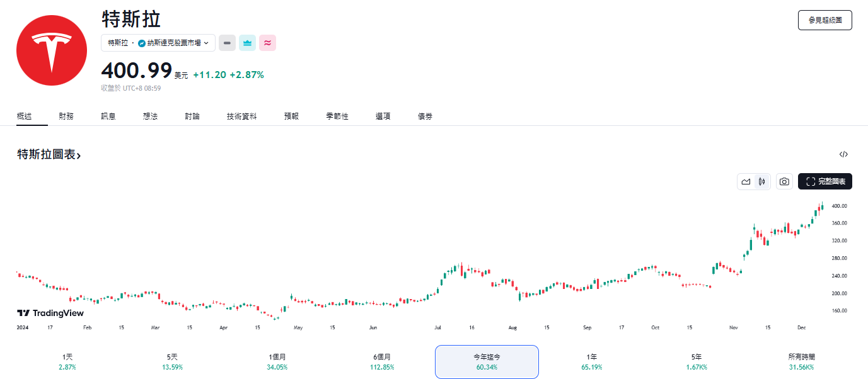Click the blue crown badge icon
This screenshot has width=868, height=379.
tap(247, 42)
